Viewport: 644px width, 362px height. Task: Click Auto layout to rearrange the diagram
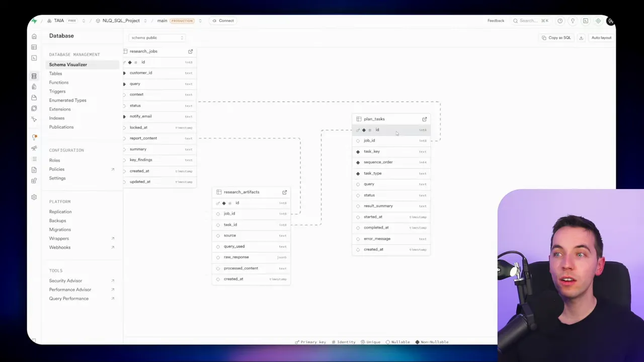tap(601, 37)
